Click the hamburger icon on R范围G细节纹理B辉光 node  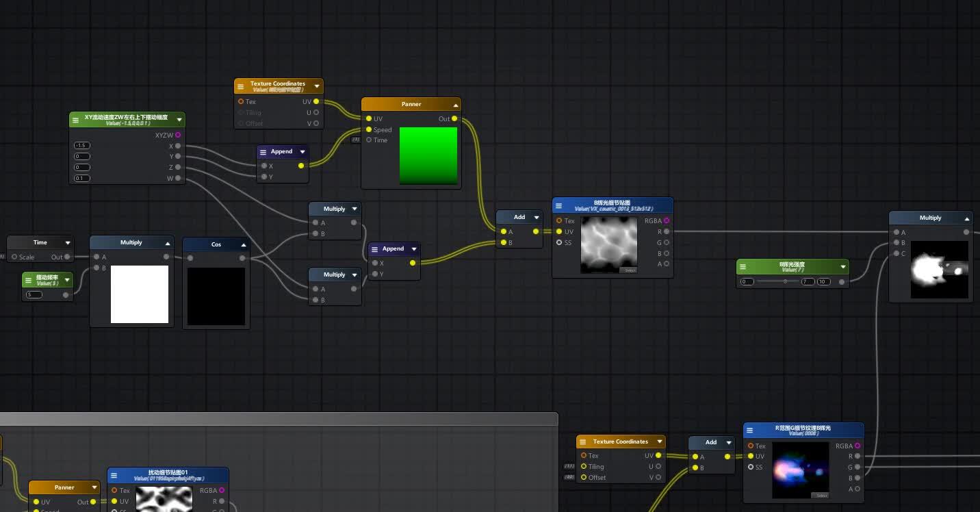click(x=749, y=430)
